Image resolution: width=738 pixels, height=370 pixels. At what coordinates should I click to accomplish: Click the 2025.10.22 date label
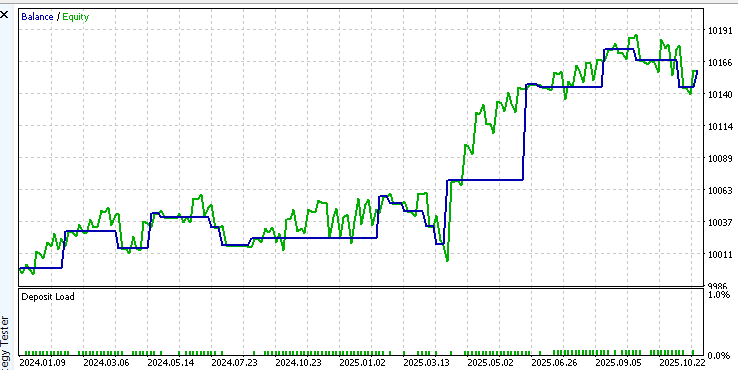682,363
